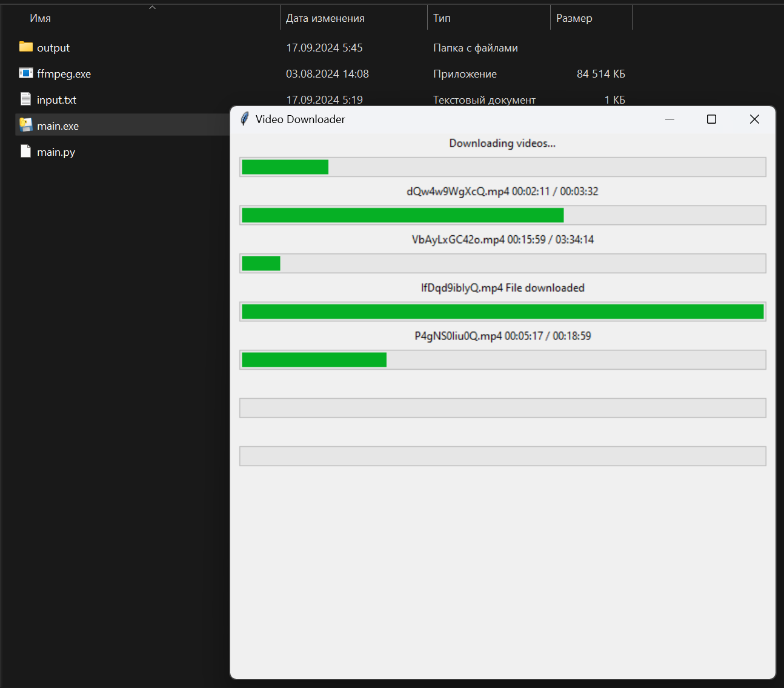
Task: Select the main.exe file name
Action: pyautogui.click(x=58, y=125)
